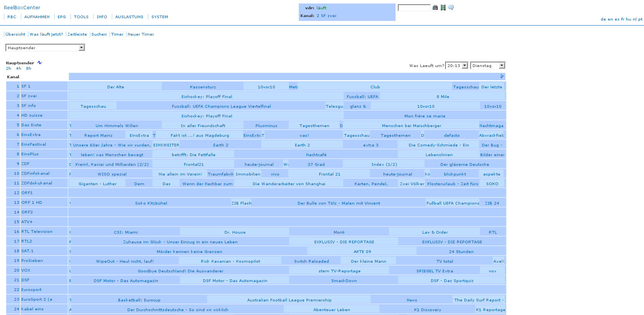Create a Neuer Timer

click(141, 34)
